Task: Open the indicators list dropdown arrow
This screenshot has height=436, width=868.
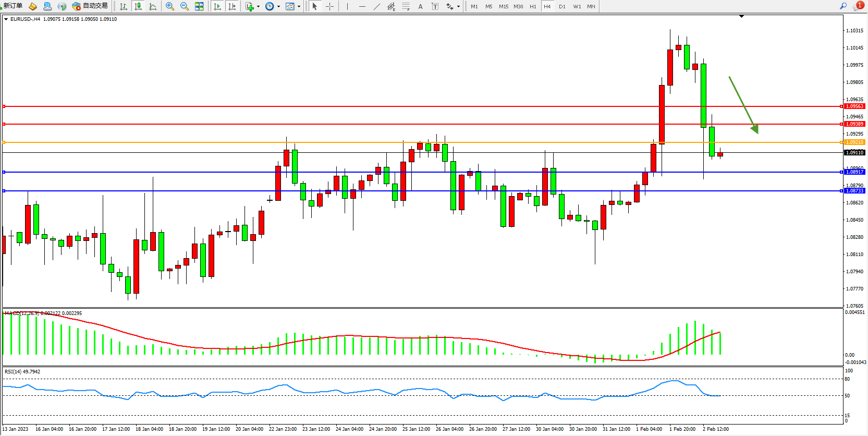Action: click(258, 7)
